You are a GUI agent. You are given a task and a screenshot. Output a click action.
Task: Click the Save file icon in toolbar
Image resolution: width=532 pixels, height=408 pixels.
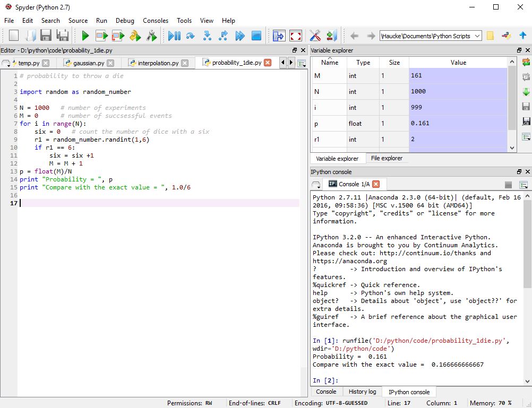(x=46, y=36)
